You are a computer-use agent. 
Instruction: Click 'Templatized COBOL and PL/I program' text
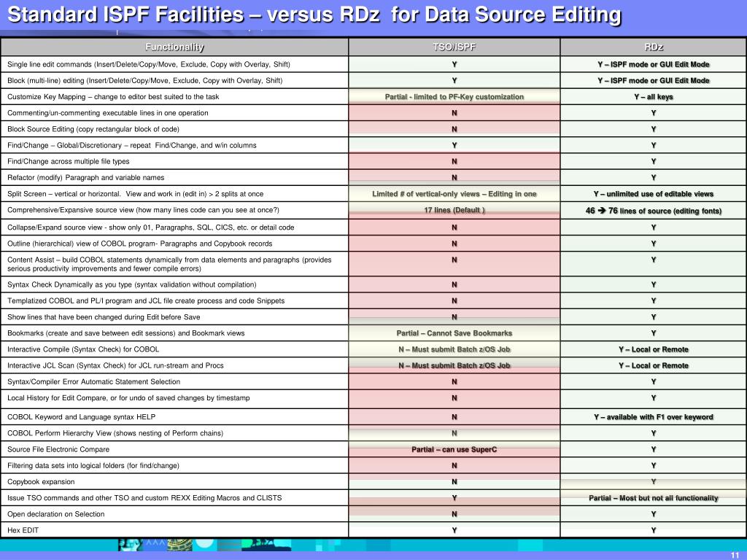pyautogui.click(x=146, y=301)
